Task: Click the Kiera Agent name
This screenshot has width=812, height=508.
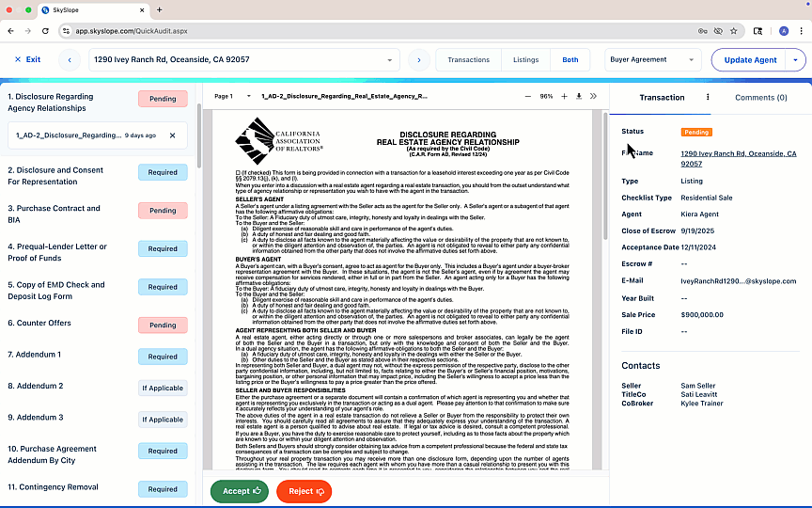Action: click(699, 214)
